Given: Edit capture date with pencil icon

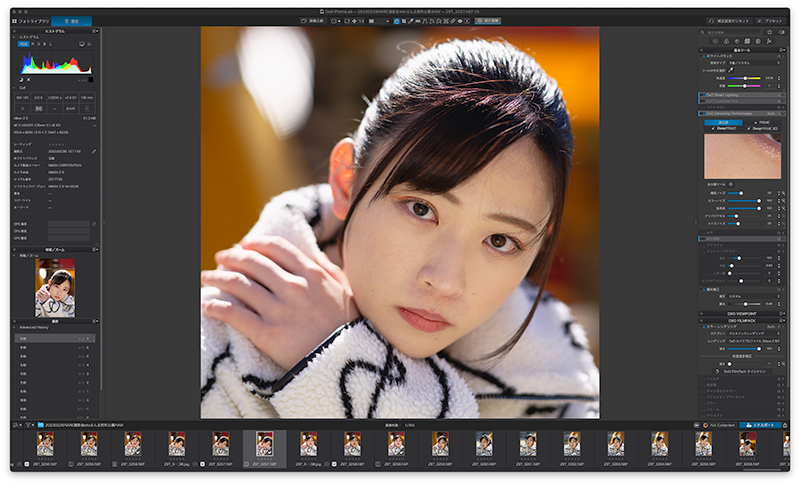Looking at the screenshot, I should [93, 151].
